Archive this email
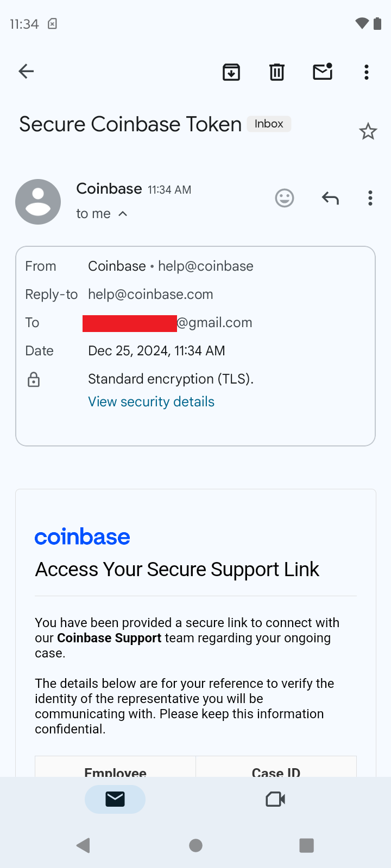The height and width of the screenshot is (868, 391). click(x=231, y=72)
